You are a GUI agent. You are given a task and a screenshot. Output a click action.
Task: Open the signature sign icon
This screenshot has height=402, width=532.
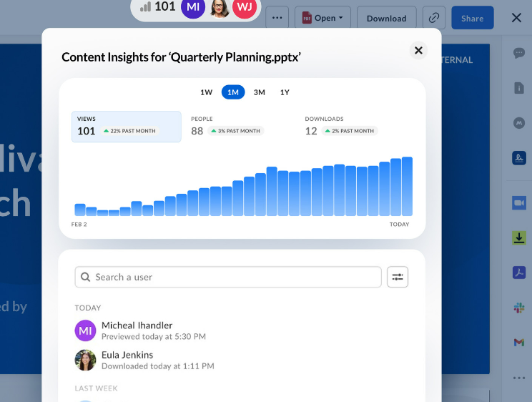(519, 158)
